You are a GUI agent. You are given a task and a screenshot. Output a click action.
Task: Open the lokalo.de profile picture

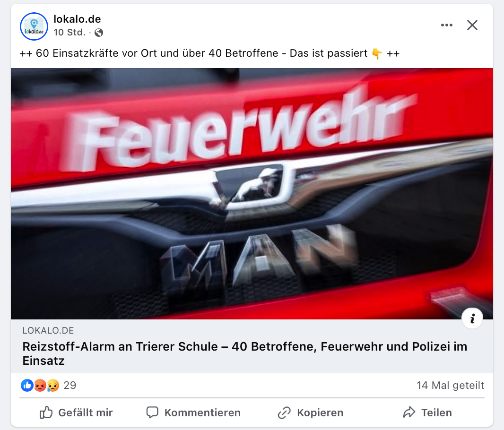point(34,26)
